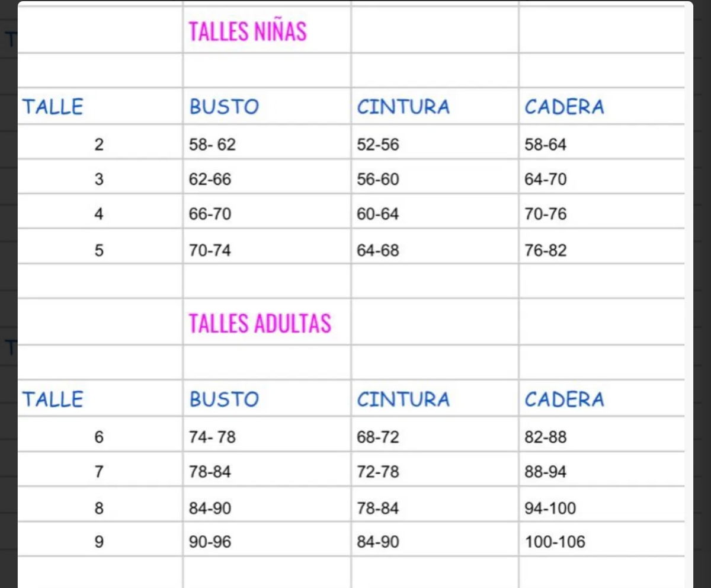
Task: Click the talle 9 cell
Action: [x=99, y=541]
